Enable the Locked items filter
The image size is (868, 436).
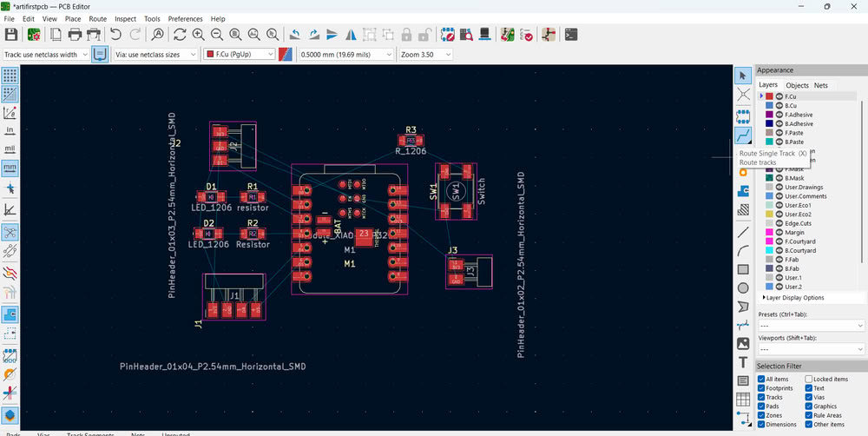tap(809, 379)
